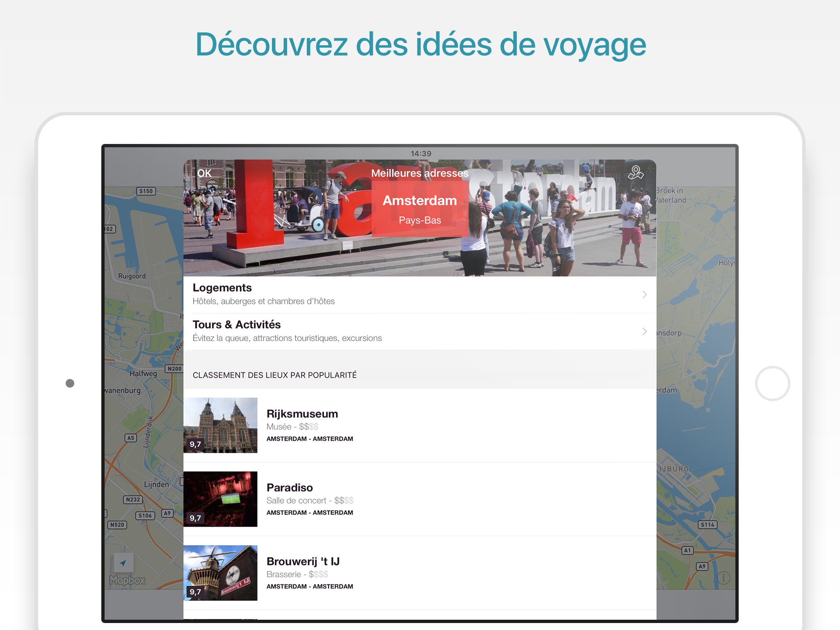Open the Rijksmuseum thumbnail
This screenshot has width=840, height=630.
(x=220, y=425)
